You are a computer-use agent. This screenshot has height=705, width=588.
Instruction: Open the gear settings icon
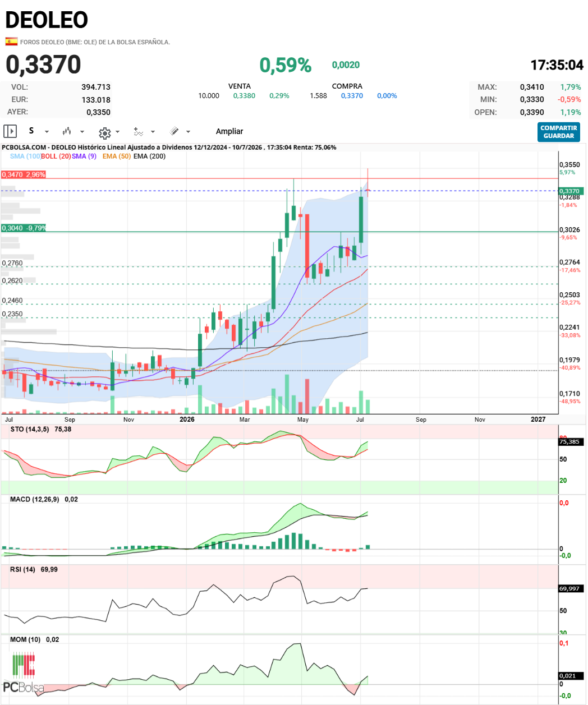point(104,132)
